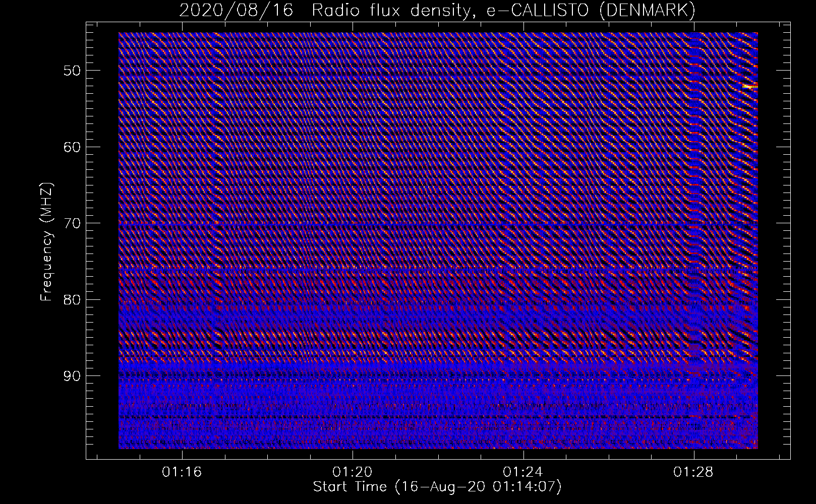This screenshot has width=816, height=504.
Task: Click the 01:20 time tick label
Action: tap(353, 472)
